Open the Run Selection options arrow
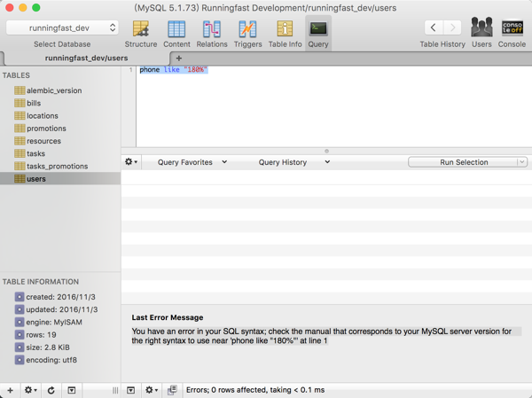 pos(522,162)
